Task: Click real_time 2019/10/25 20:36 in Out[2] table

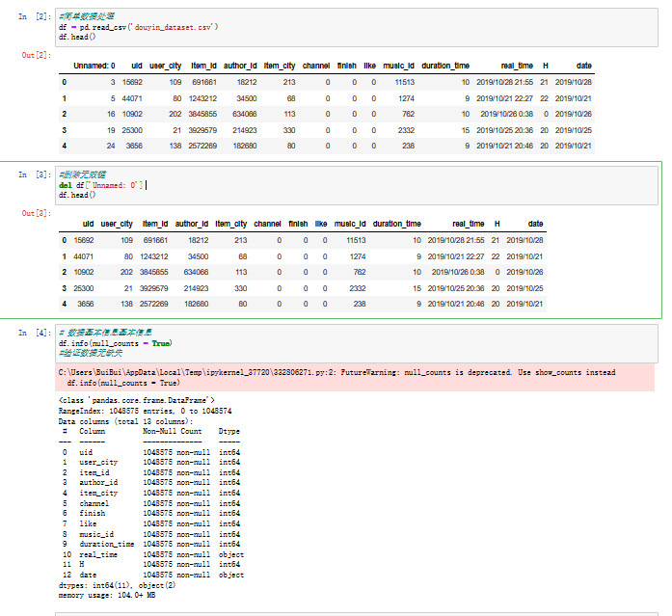Action: tap(505, 130)
